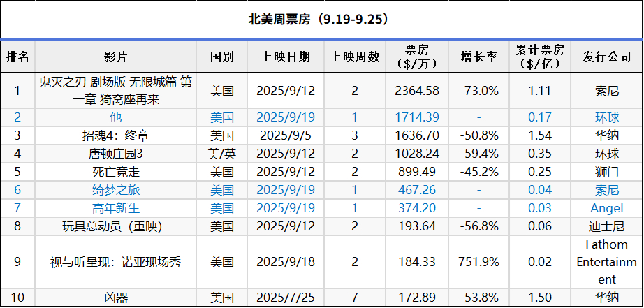Click the growth rate -53.8%
This screenshot has width=644, height=308.
pyautogui.click(x=479, y=298)
